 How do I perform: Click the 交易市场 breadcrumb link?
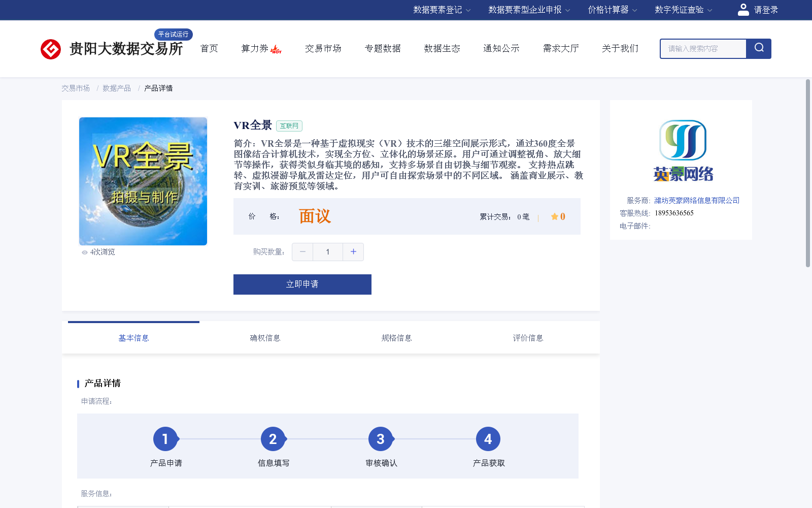point(76,88)
